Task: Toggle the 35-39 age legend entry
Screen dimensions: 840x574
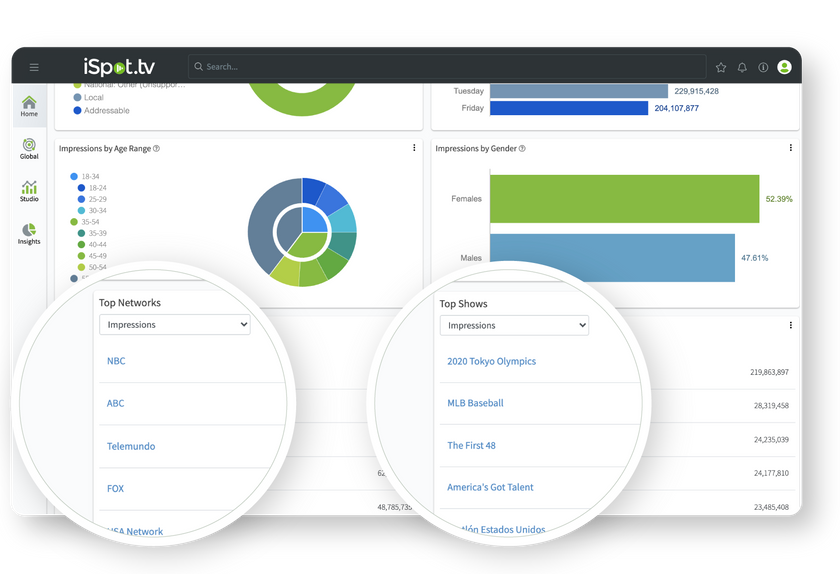Action: (96, 233)
